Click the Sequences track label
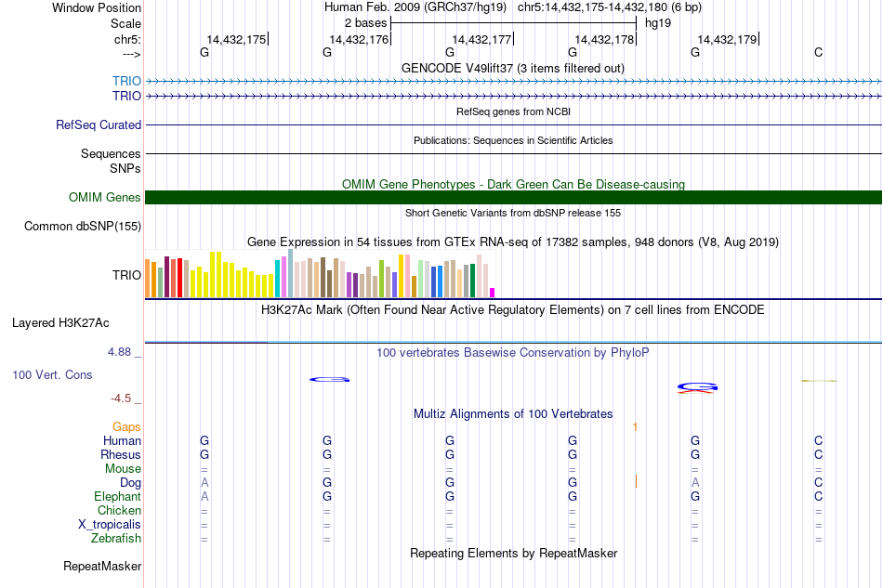Viewport: 883px width, 588px height. click(x=111, y=153)
